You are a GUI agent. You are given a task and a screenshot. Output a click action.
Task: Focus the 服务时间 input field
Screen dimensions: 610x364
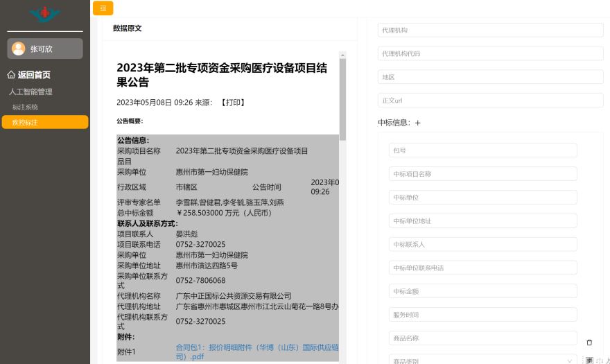point(482,315)
